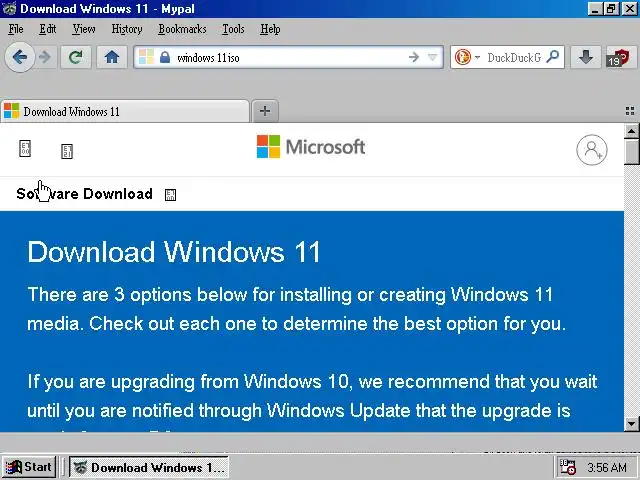Open the Tools menu

pos(233,29)
